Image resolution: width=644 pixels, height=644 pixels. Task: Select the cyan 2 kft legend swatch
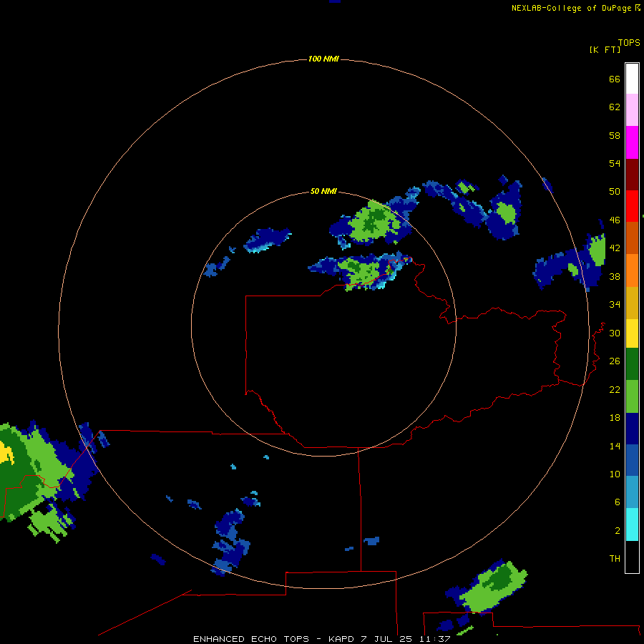pyautogui.click(x=632, y=524)
